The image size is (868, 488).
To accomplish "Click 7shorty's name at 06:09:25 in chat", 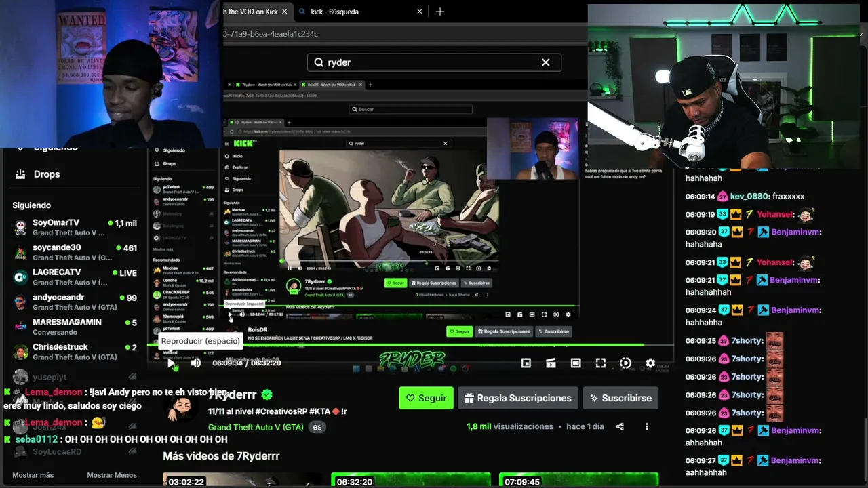I will point(747,340).
